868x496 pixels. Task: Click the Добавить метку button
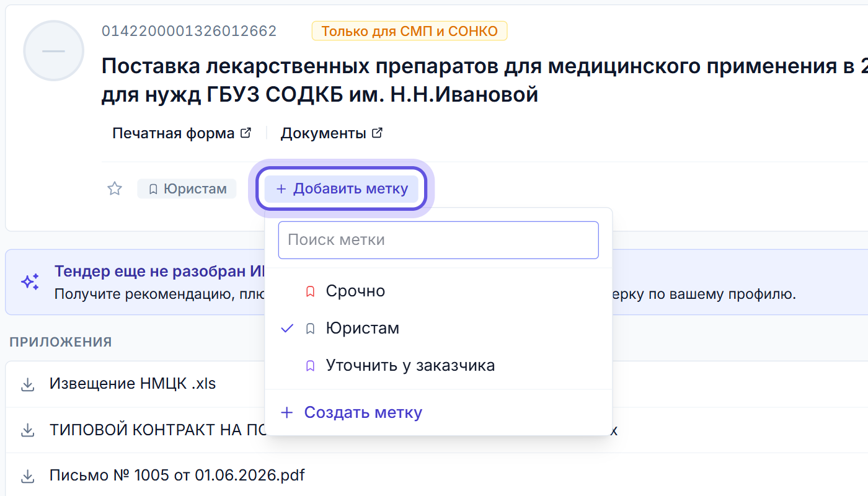342,188
